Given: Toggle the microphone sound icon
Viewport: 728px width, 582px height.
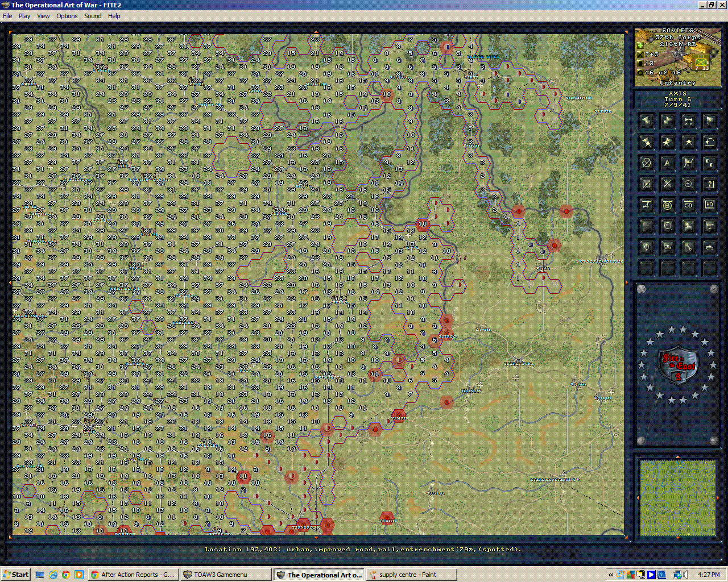Looking at the screenshot, I should coord(646,247).
